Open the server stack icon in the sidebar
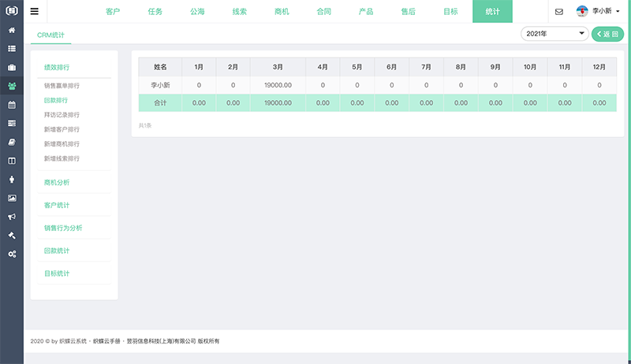The image size is (631, 364). (12, 124)
